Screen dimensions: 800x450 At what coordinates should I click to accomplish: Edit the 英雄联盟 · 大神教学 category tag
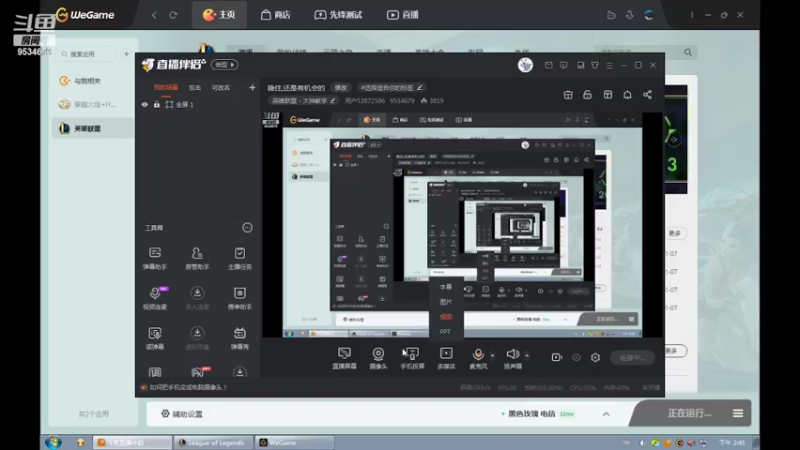click(303, 101)
